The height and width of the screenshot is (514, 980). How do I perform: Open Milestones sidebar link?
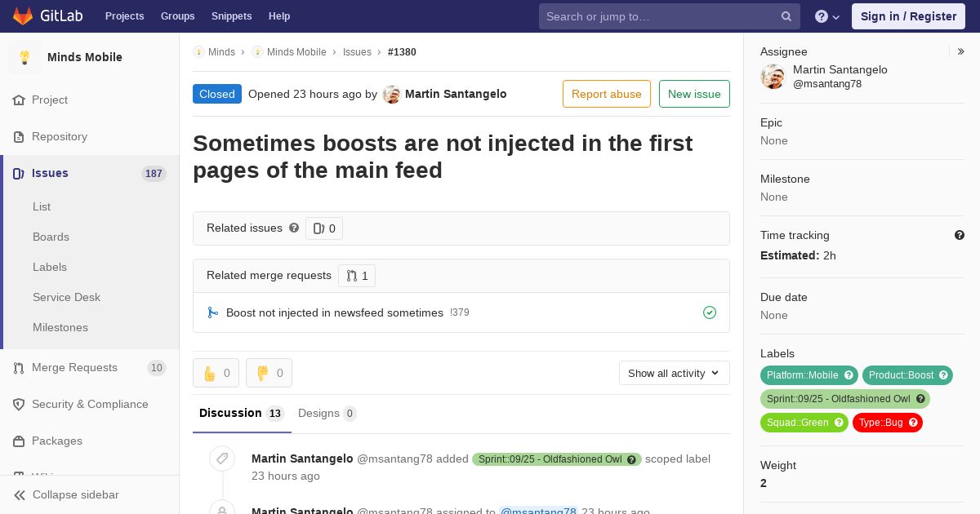(x=60, y=327)
